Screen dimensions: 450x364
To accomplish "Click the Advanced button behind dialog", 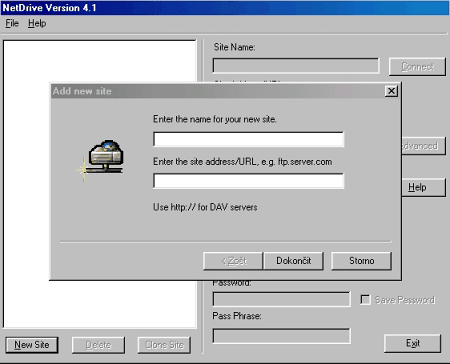I will coord(423,146).
